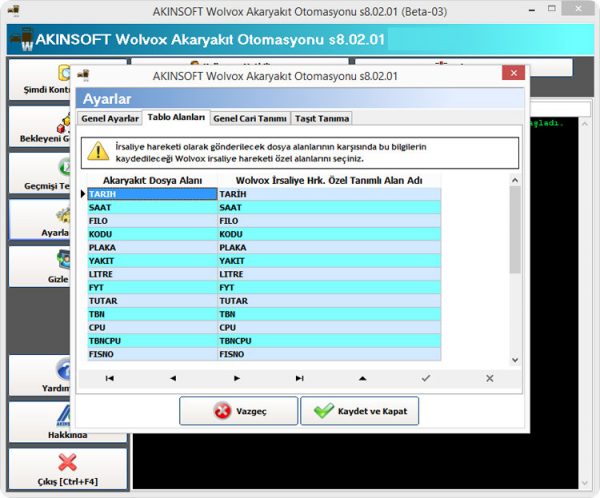Select FYT left column cell

[x=152, y=287]
